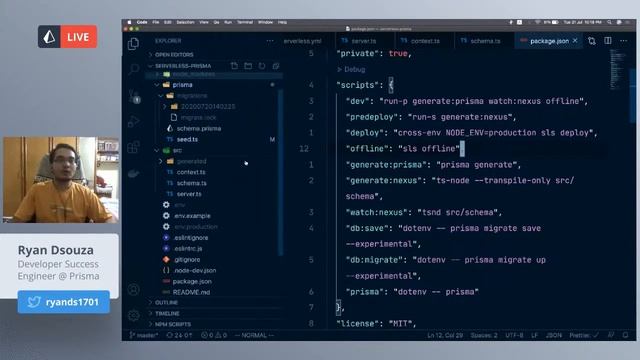Open the Code menu in menu bar

coord(142,22)
